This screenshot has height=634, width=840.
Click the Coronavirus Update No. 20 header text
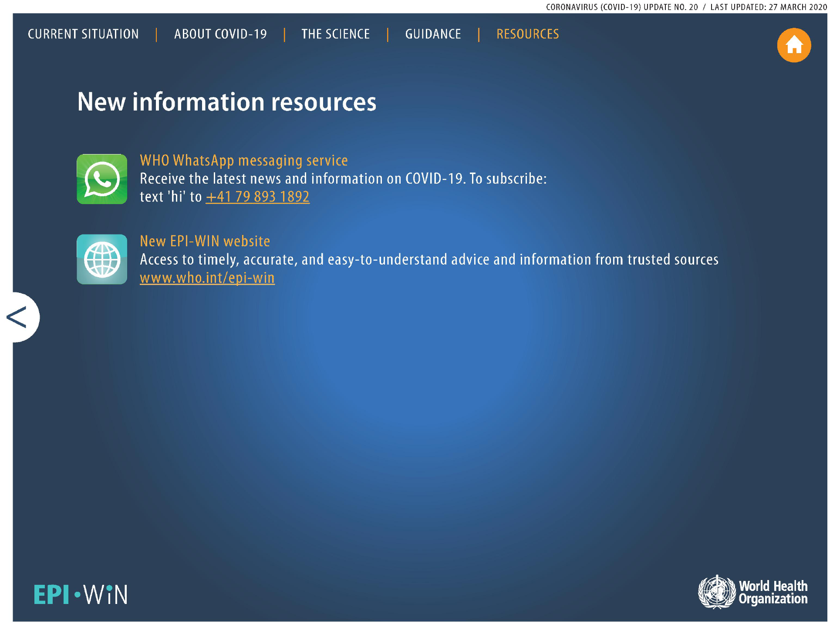click(x=621, y=7)
